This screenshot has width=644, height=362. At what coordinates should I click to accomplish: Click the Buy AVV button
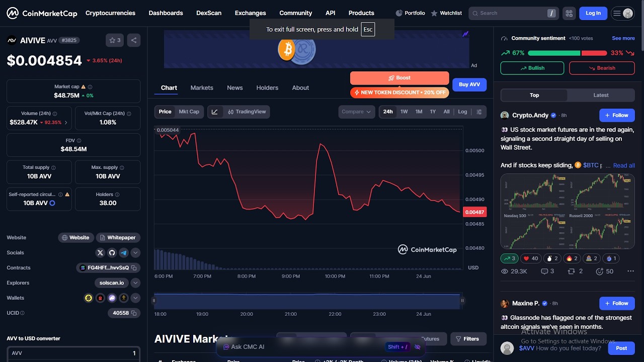[469, 84]
